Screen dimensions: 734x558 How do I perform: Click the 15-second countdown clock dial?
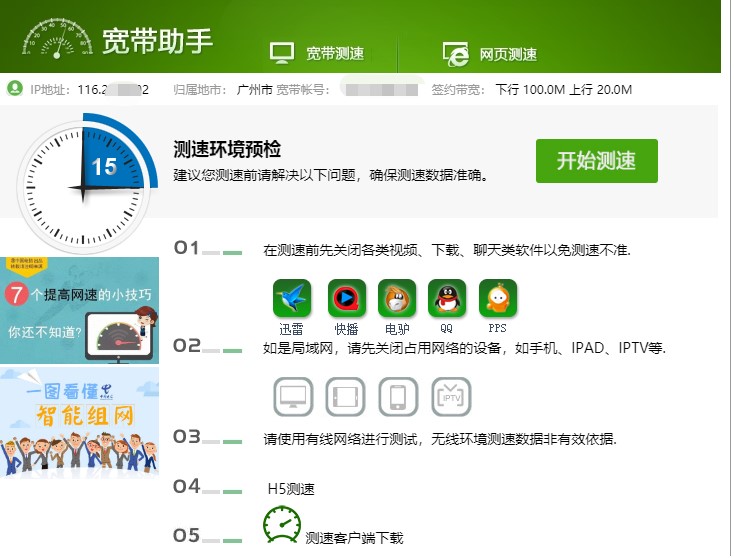(x=84, y=185)
